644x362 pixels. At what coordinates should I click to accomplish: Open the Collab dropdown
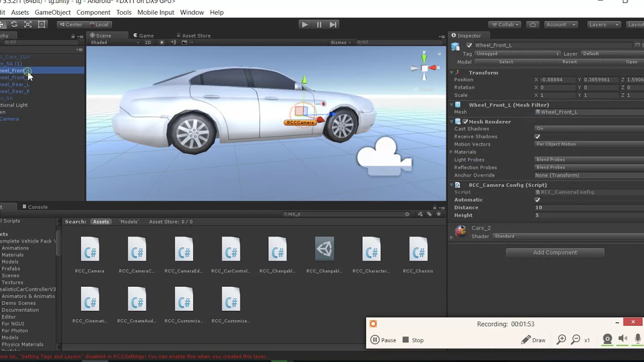coord(506,24)
